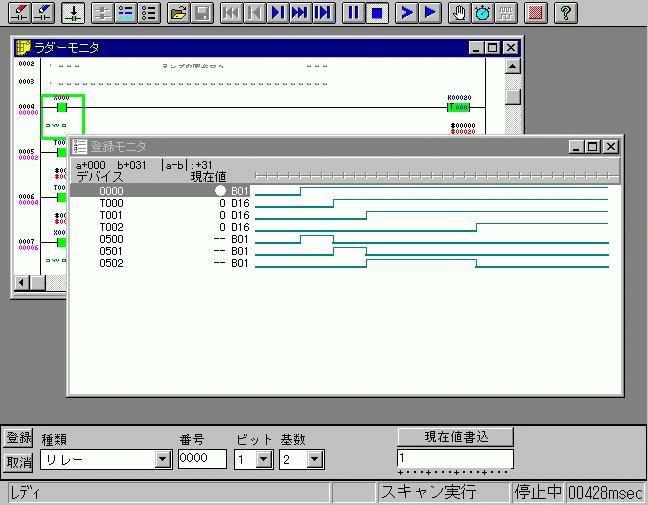The height and width of the screenshot is (505, 648).
Task: Select device row T001 in monitor list
Action: 111,215
